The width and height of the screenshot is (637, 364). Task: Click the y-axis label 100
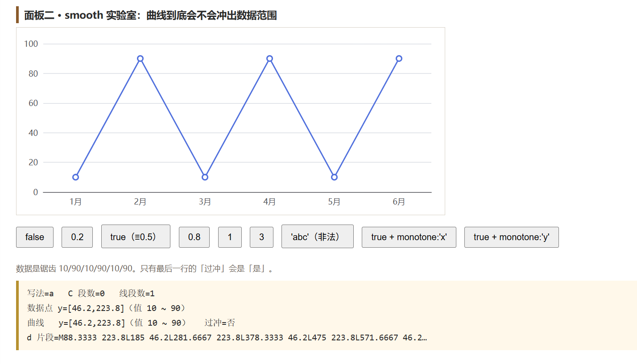pos(31,44)
